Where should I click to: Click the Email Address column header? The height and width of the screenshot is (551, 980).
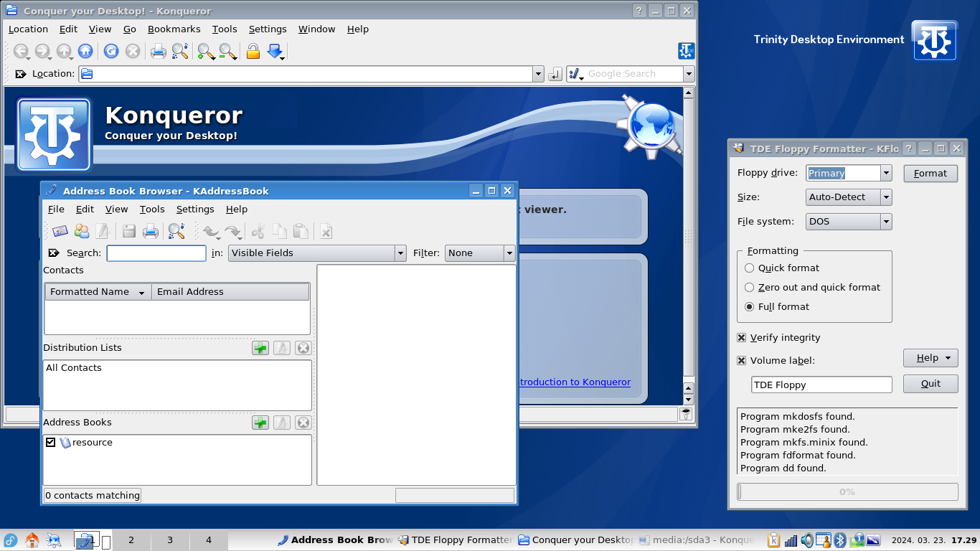(x=230, y=292)
